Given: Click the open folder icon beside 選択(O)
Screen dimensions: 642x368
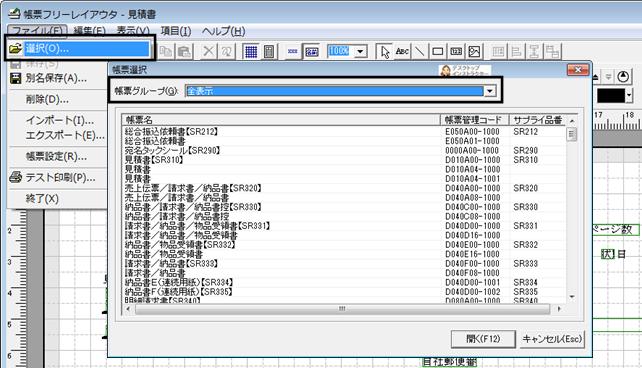Looking at the screenshot, I should [15, 49].
